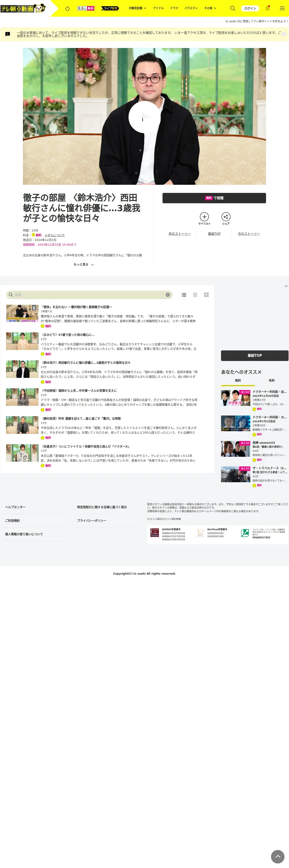Open the underlined 番組TOP link
The image size is (289, 868).
pyautogui.click(x=214, y=234)
